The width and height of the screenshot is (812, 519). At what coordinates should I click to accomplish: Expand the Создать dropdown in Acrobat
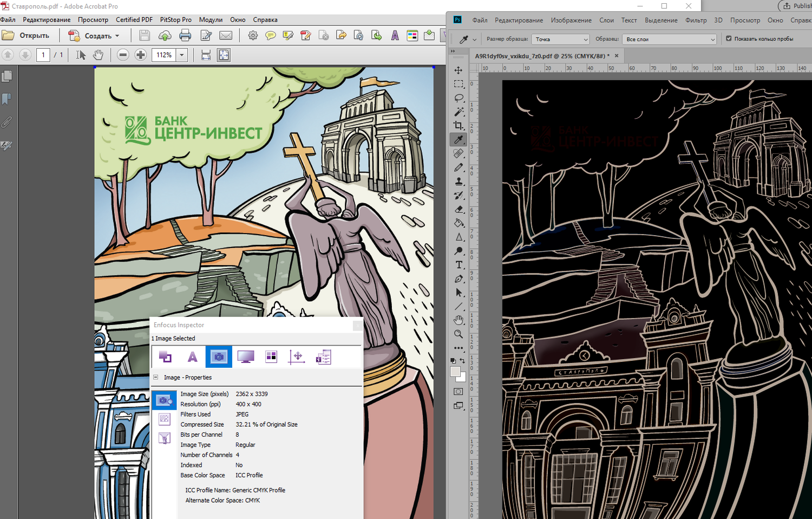pyautogui.click(x=117, y=36)
